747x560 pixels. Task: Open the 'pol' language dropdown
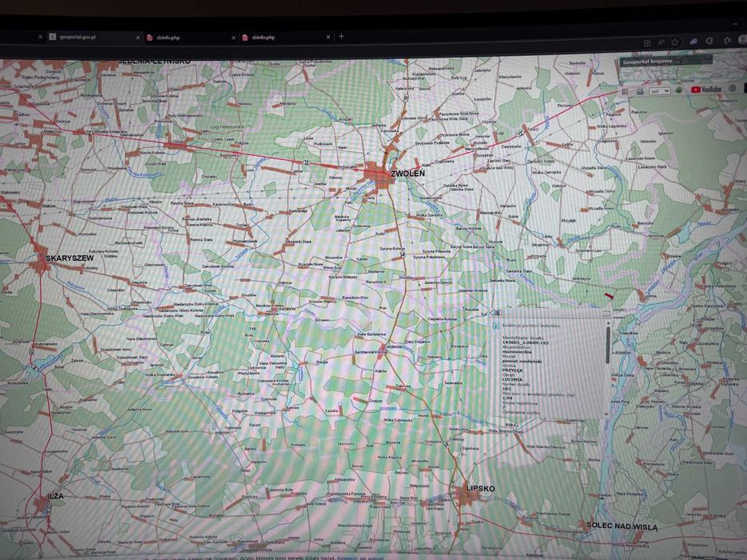coord(660,91)
